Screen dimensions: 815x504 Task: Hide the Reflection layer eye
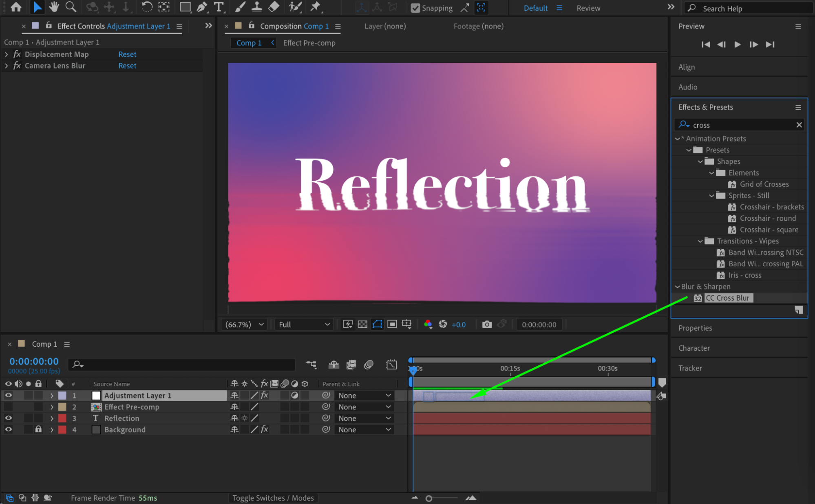8,418
